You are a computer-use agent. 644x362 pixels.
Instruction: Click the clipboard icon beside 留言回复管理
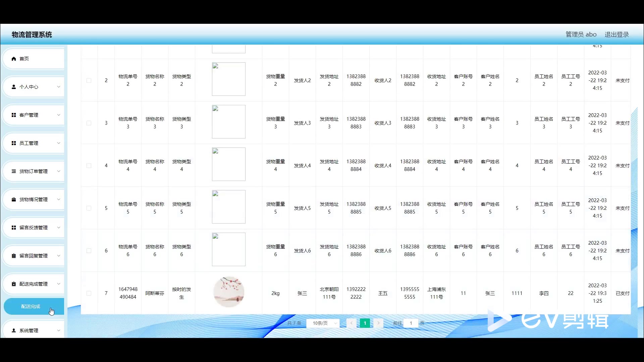point(14,256)
